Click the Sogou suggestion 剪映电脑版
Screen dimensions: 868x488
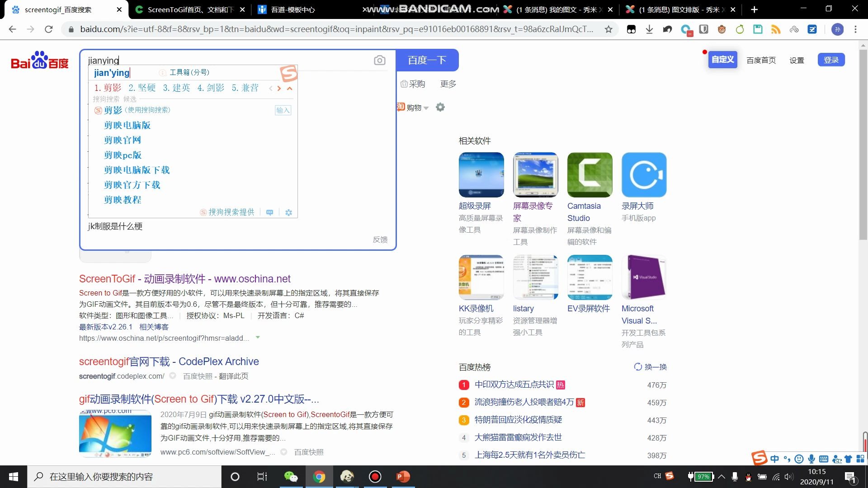tap(127, 125)
